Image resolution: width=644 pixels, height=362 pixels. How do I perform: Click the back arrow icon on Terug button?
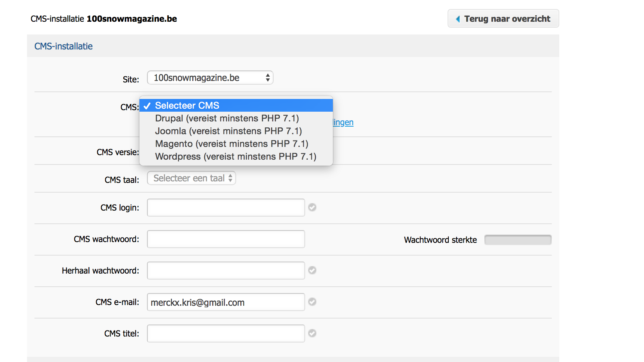coord(458,19)
